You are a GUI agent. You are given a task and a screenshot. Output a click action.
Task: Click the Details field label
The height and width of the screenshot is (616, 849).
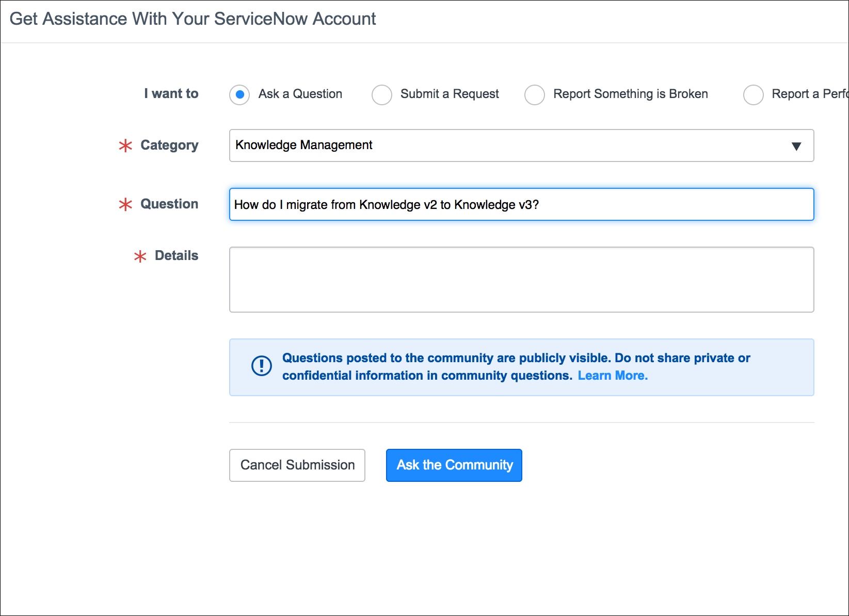coord(177,255)
